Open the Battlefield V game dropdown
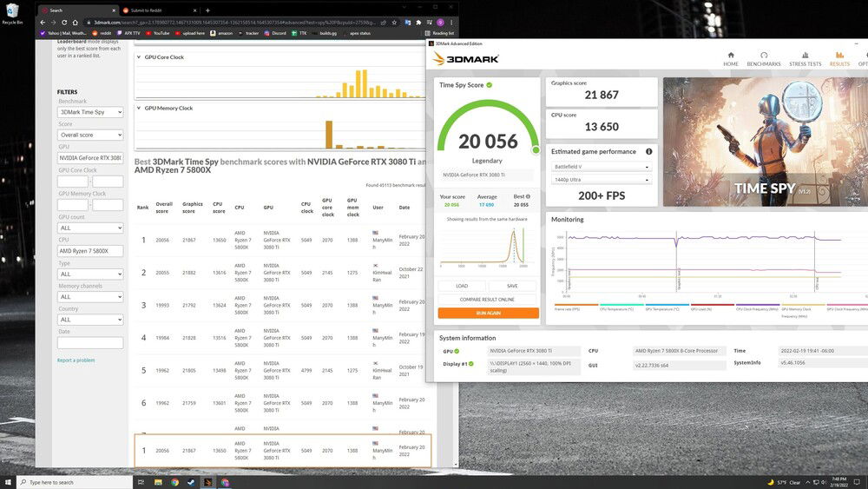 pyautogui.click(x=600, y=167)
